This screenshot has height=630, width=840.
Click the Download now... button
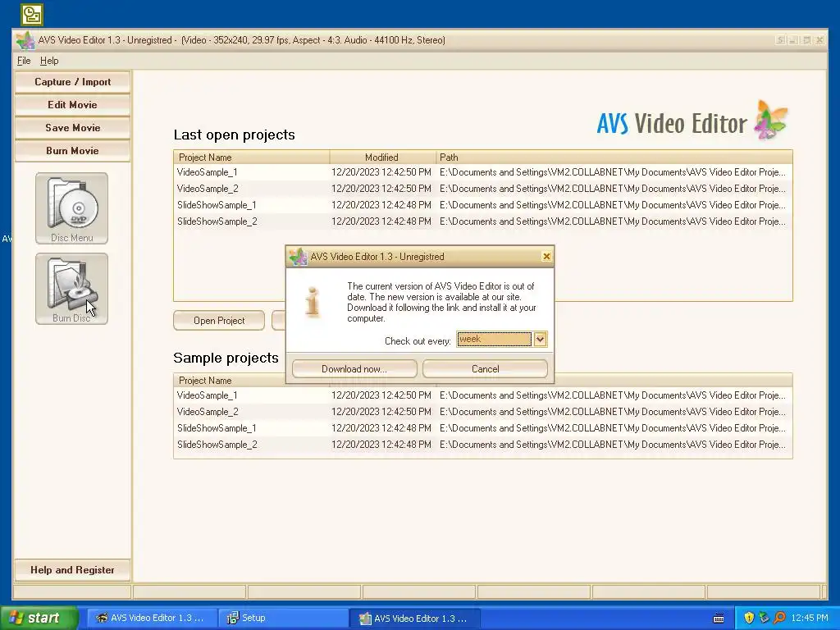click(x=354, y=369)
